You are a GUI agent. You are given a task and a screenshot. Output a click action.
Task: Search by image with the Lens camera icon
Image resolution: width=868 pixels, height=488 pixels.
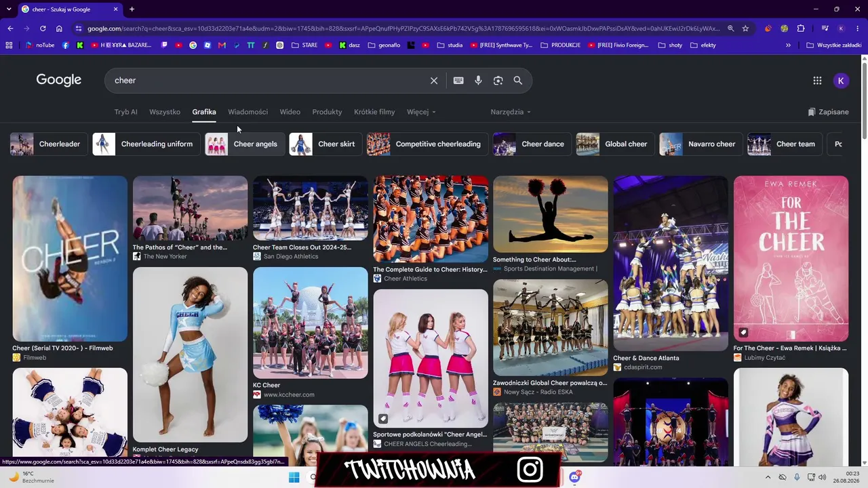[x=498, y=81]
